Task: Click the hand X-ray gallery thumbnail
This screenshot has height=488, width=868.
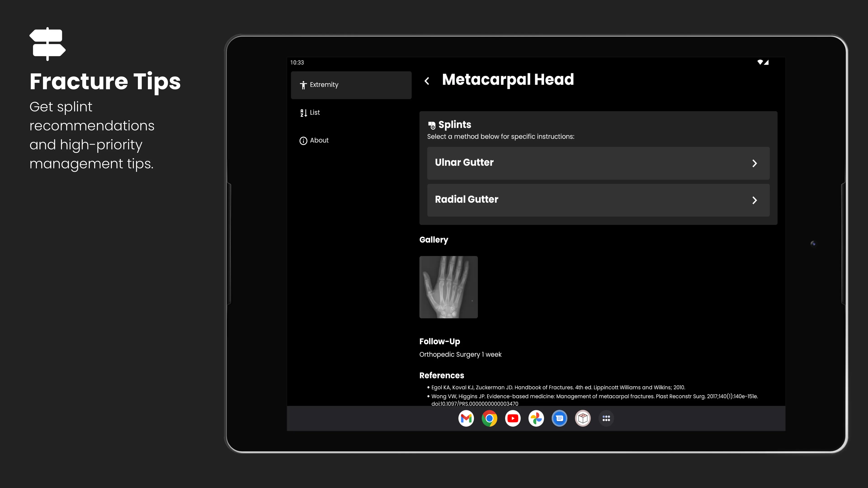Action: (x=448, y=287)
